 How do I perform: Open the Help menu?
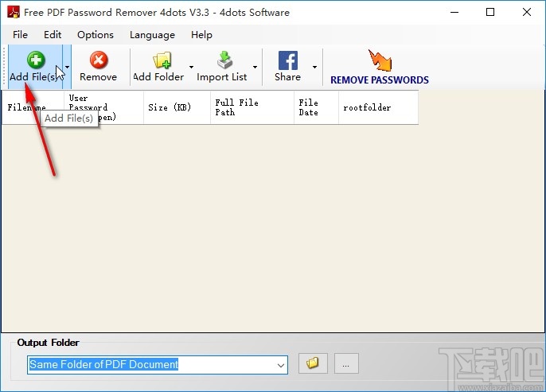pyautogui.click(x=201, y=35)
